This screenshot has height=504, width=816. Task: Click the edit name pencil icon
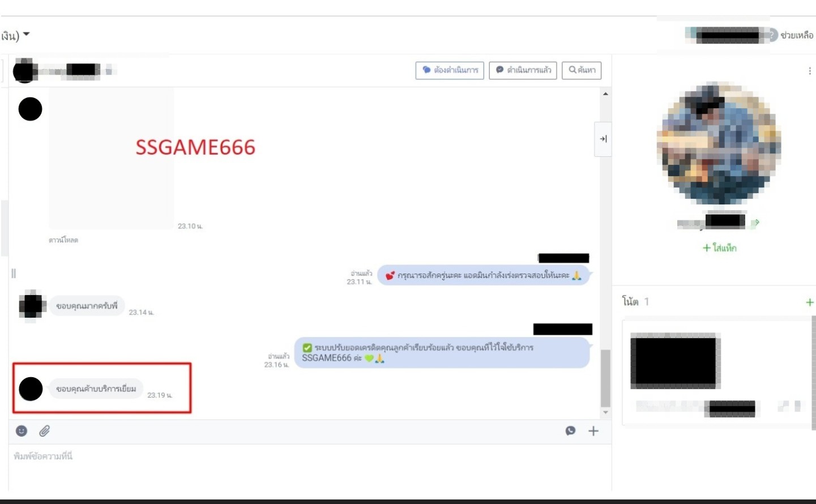755,223
